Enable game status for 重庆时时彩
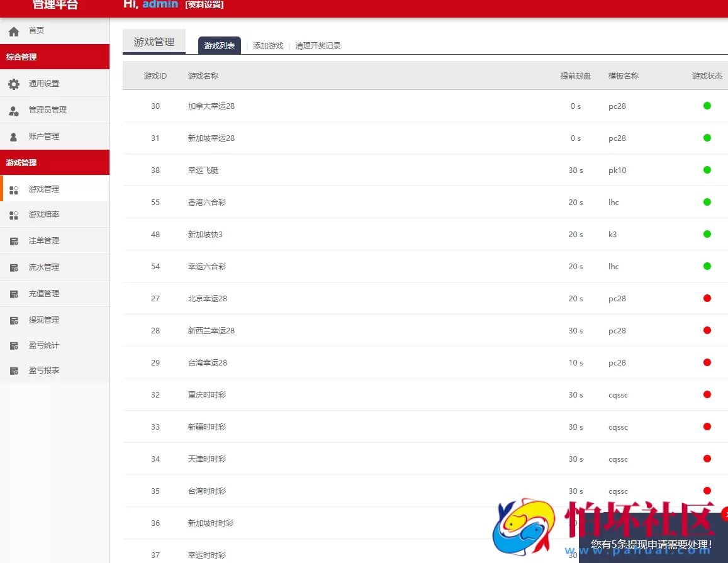The height and width of the screenshot is (563, 728). click(707, 394)
